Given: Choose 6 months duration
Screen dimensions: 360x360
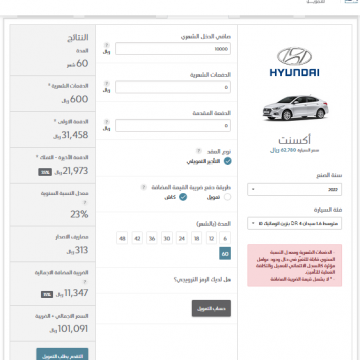Looking at the screenshot, I should (x=225, y=238).
